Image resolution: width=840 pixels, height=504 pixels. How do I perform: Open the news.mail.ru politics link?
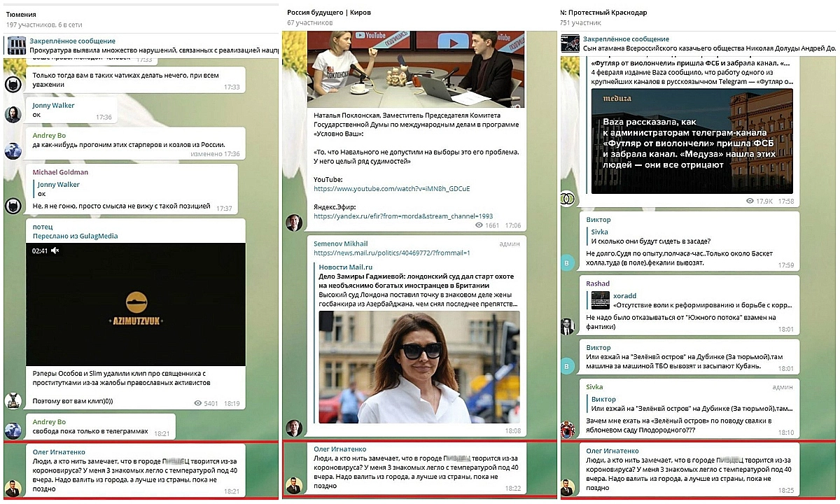tap(391, 253)
